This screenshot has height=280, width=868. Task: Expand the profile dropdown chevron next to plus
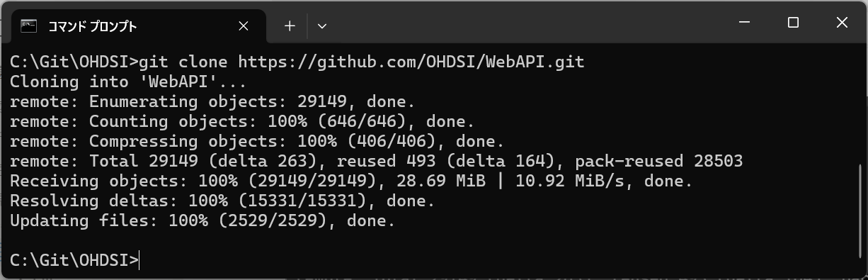pos(322,26)
